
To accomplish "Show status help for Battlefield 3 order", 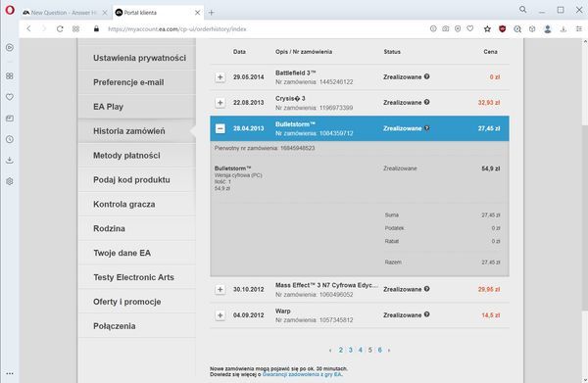I will [426, 76].
